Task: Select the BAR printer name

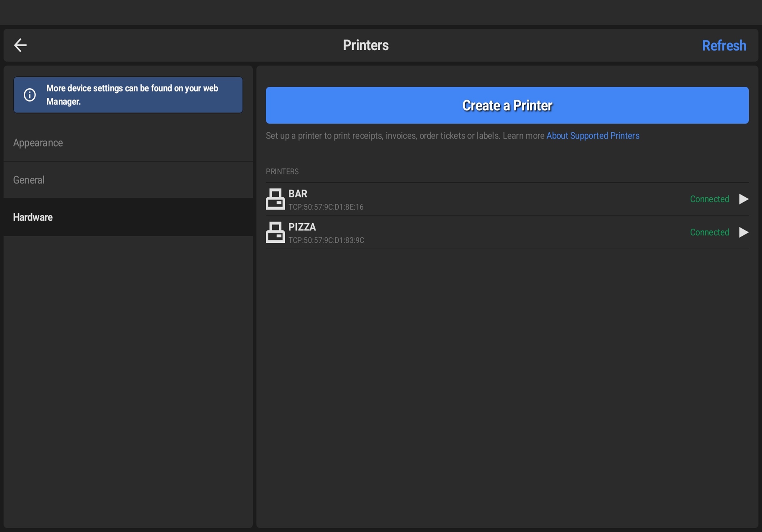Action: pyautogui.click(x=298, y=194)
